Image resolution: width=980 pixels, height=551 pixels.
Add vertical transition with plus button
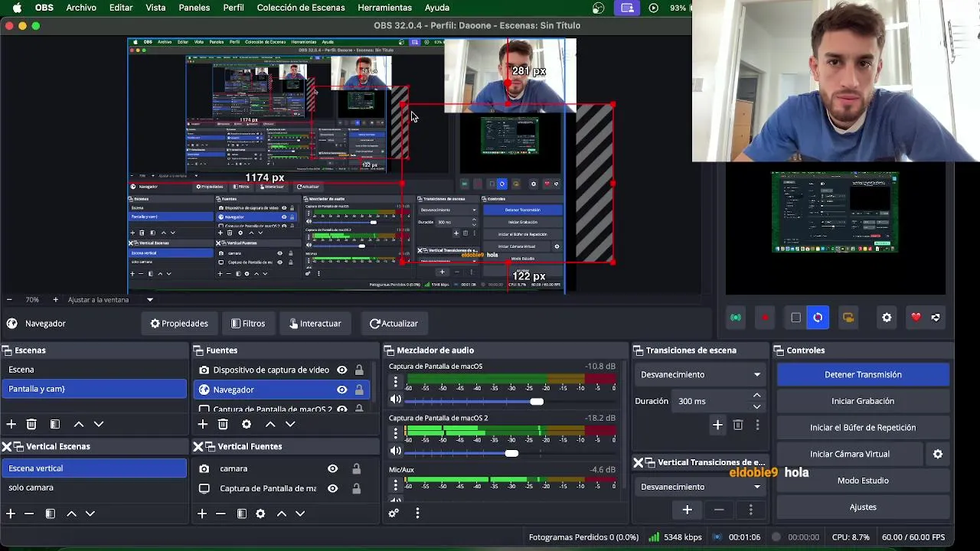click(687, 510)
